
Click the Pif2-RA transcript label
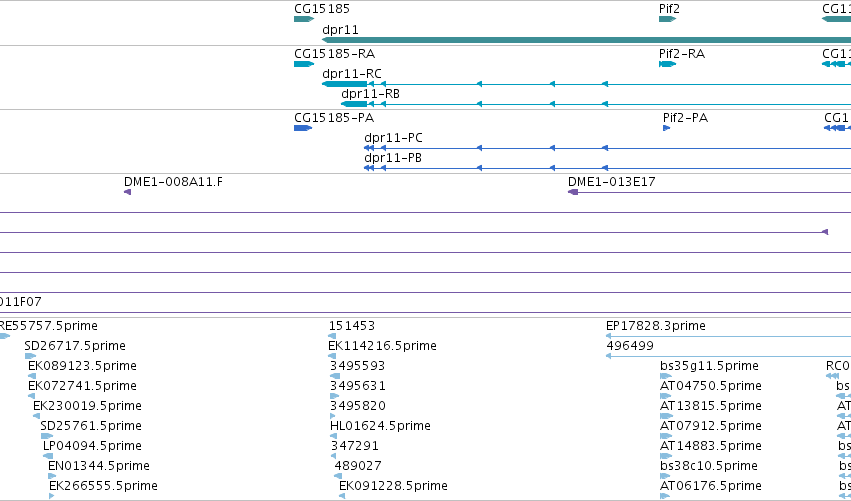click(682, 54)
